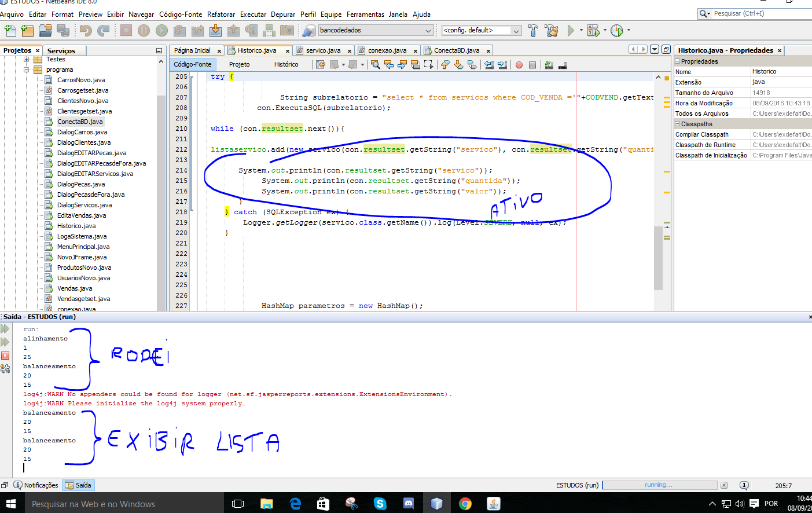Collapse the programa package node
This screenshot has width=812, height=513.
tap(27, 69)
